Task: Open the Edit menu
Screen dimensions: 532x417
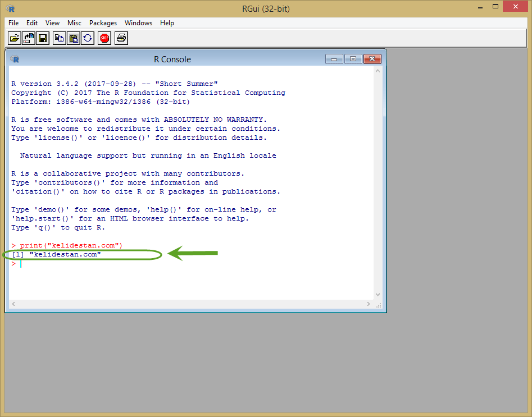Action: click(x=32, y=22)
